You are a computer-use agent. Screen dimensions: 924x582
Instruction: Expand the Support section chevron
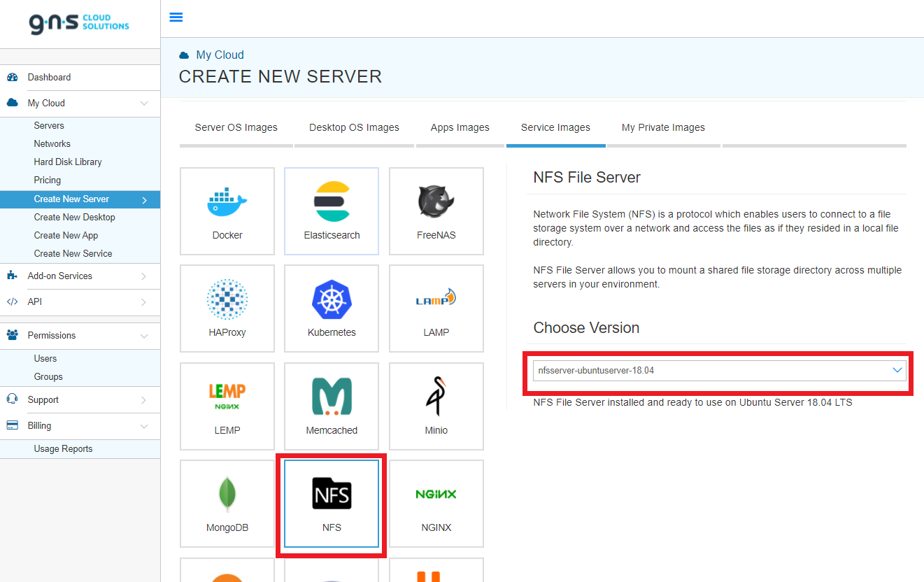pyautogui.click(x=144, y=400)
